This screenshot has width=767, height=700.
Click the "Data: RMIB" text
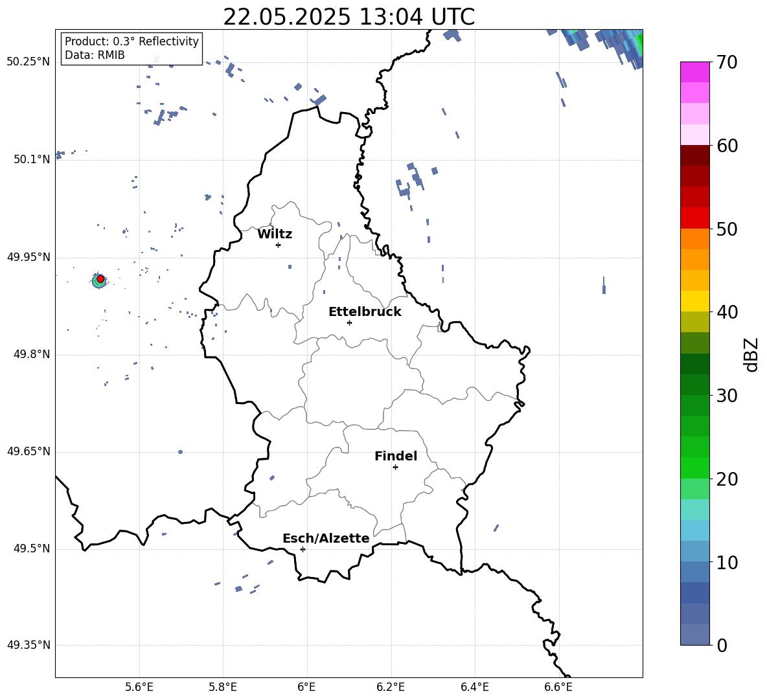[95, 55]
